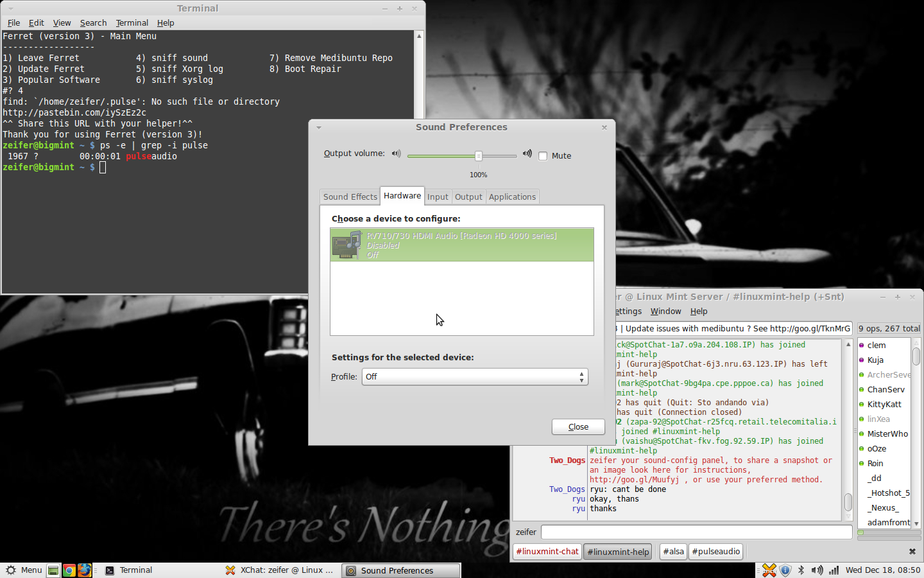Click the XChat tray icon

pyautogui.click(x=769, y=570)
